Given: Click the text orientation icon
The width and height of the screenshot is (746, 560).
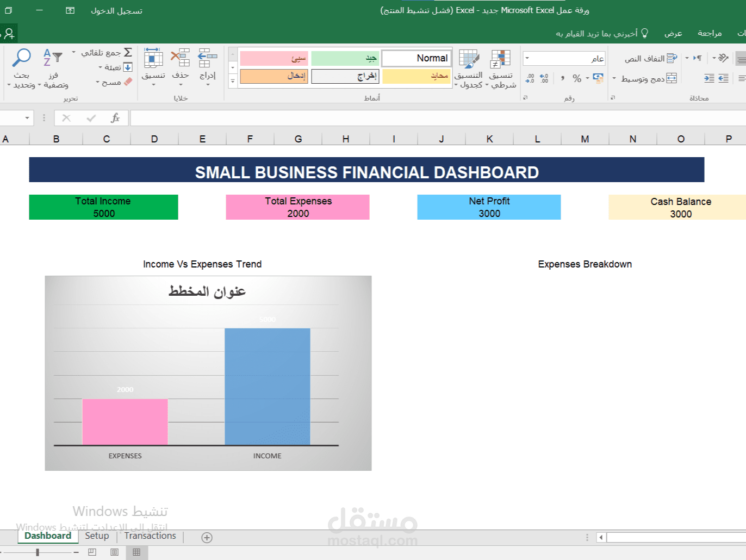Looking at the screenshot, I should (723, 58).
